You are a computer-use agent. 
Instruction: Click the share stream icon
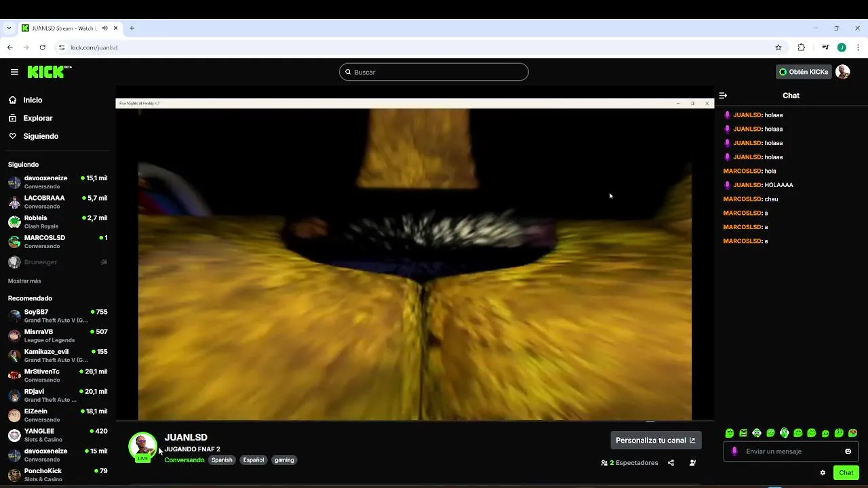[x=671, y=463]
